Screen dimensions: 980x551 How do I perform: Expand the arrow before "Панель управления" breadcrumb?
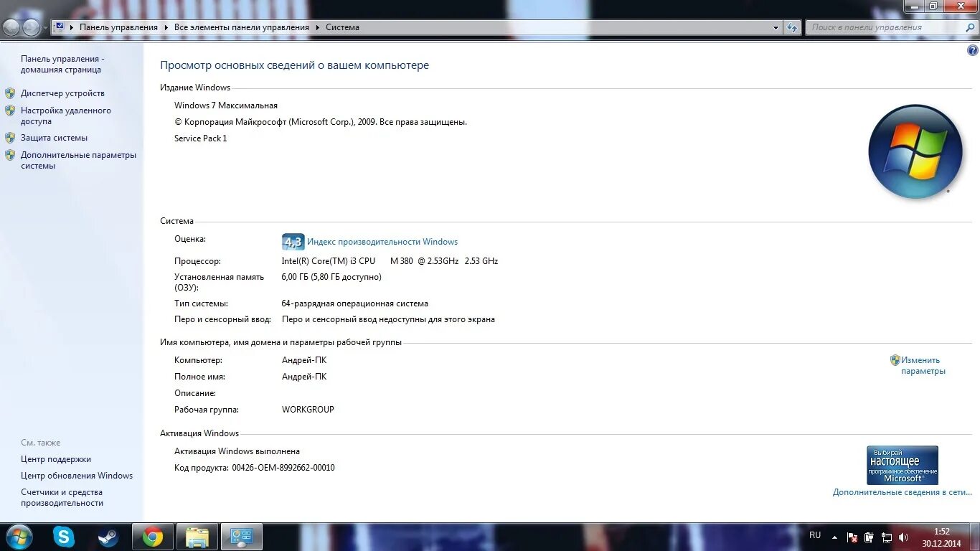(x=72, y=27)
